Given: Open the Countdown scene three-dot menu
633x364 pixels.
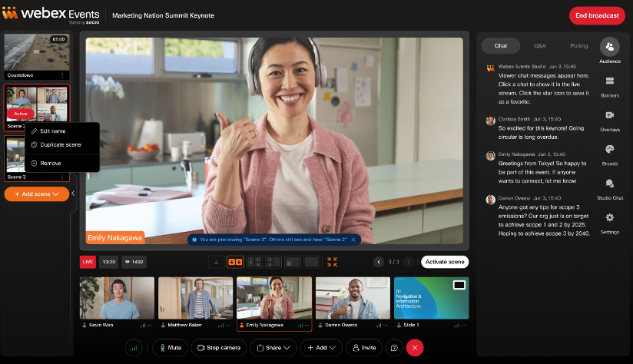Looking at the screenshot, I should [62, 75].
